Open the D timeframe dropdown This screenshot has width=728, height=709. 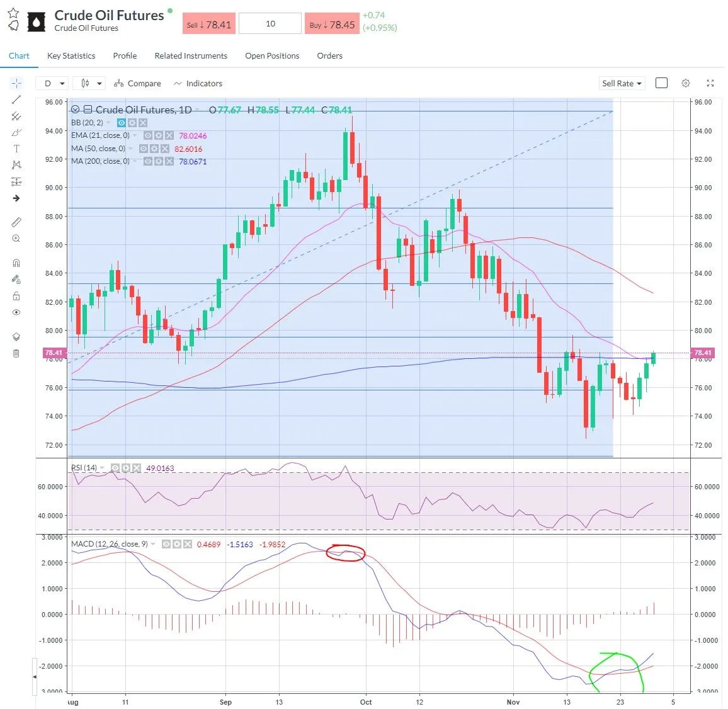52,82
